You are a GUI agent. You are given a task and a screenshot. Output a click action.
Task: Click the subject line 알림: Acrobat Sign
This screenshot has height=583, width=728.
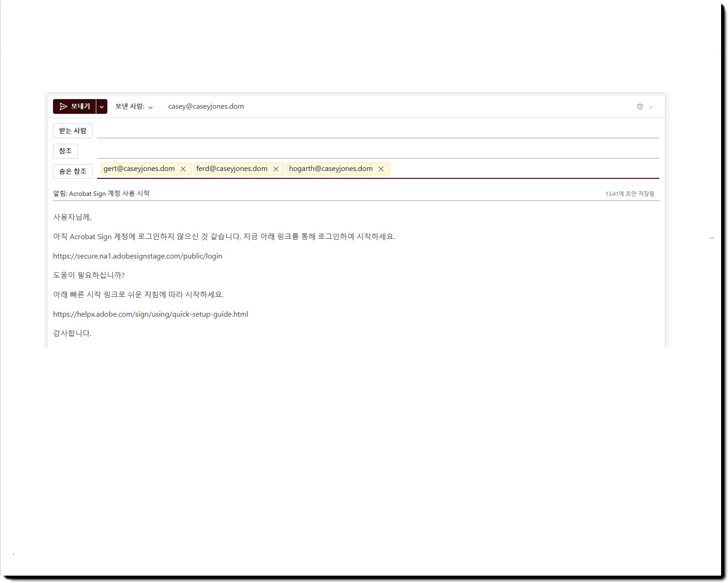101,194
